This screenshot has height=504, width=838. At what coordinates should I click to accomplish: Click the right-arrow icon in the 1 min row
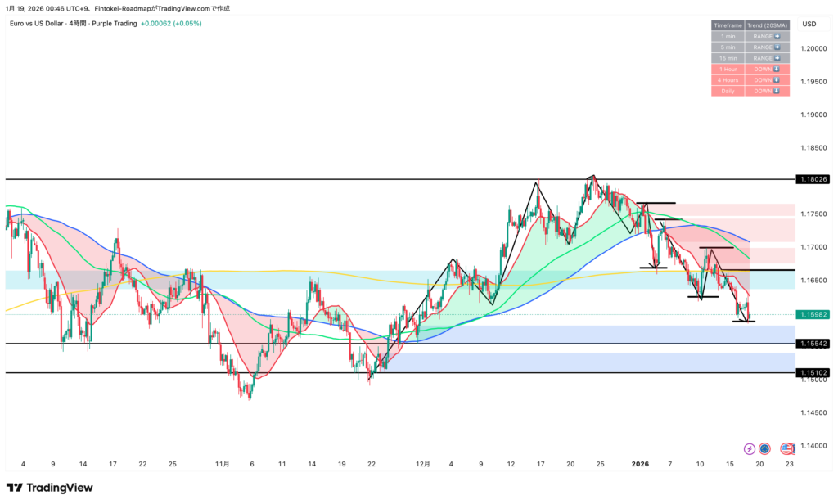[x=777, y=36]
